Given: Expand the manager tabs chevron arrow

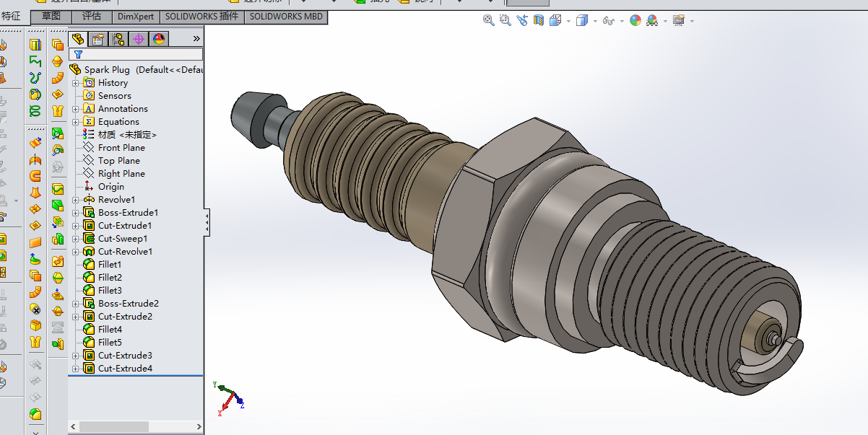Looking at the screenshot, I should click(196, 38).
